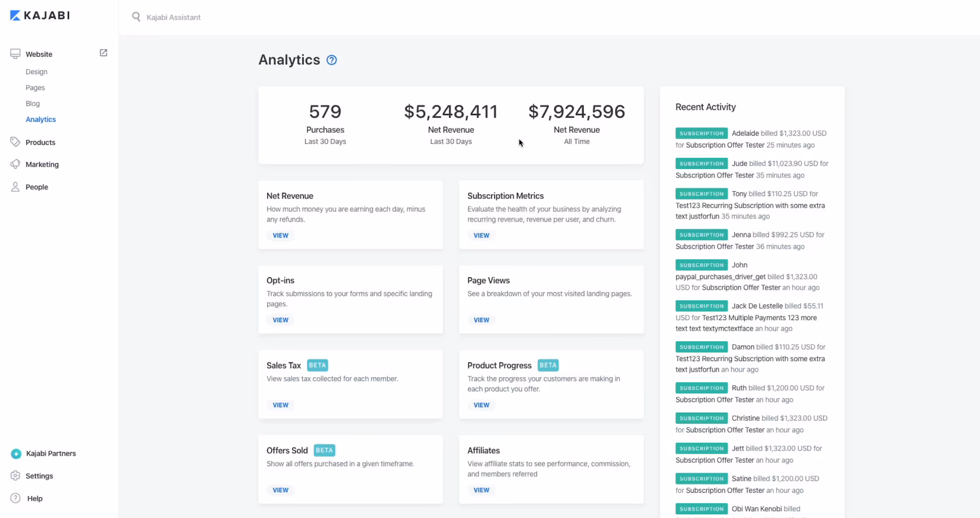Click Subscription badge beside Ruth

701,388
